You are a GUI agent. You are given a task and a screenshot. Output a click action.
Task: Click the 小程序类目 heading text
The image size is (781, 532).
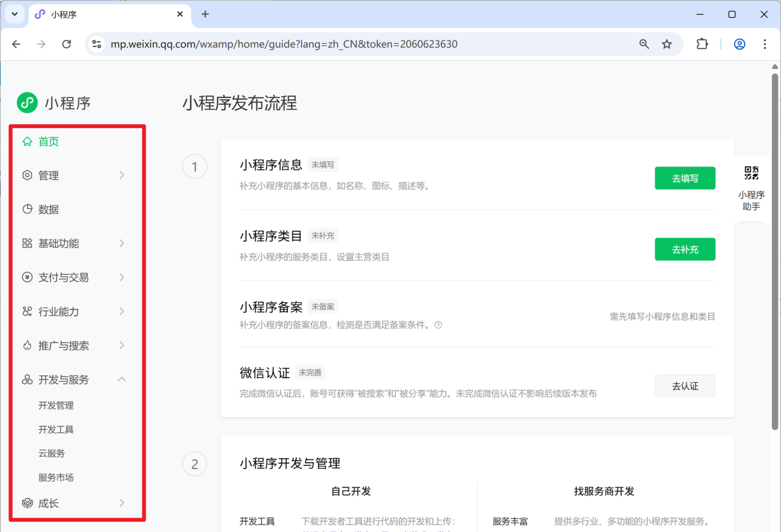pos(271,235)
